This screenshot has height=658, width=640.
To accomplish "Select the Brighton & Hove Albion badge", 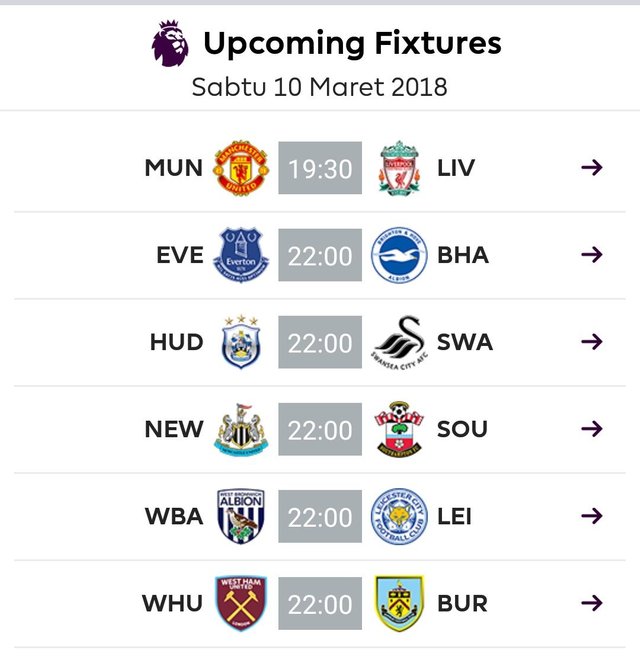I will point(399,255).
